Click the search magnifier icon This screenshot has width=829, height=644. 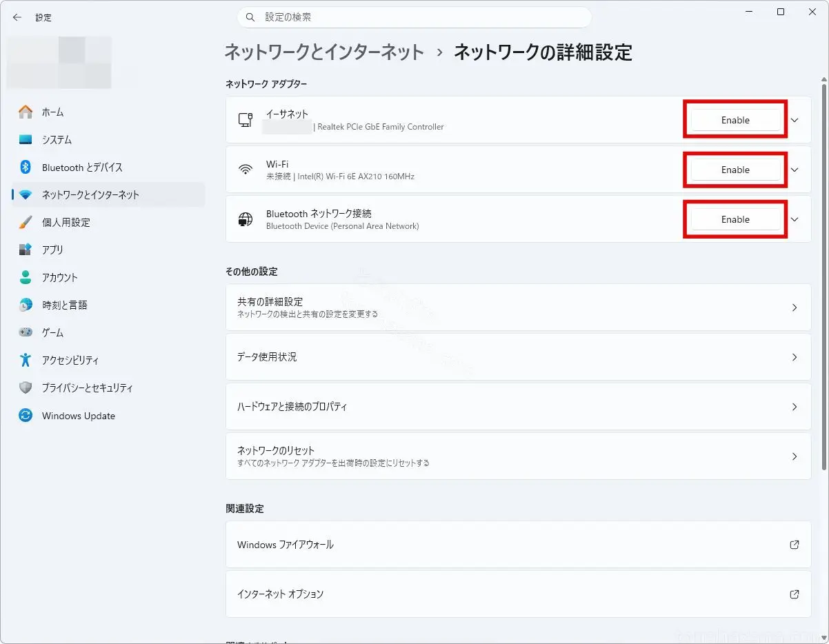250,17
